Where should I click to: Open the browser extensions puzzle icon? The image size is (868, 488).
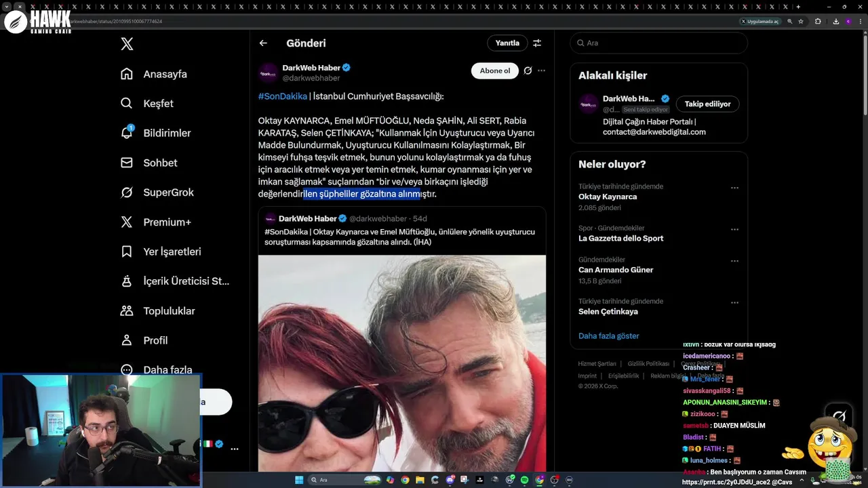pos(818,21)
